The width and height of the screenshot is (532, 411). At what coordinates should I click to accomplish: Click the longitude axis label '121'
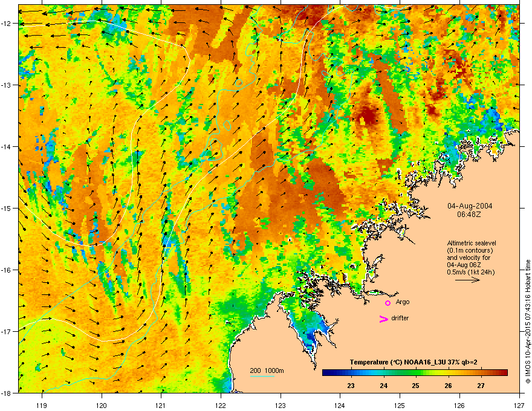point(161,405)
